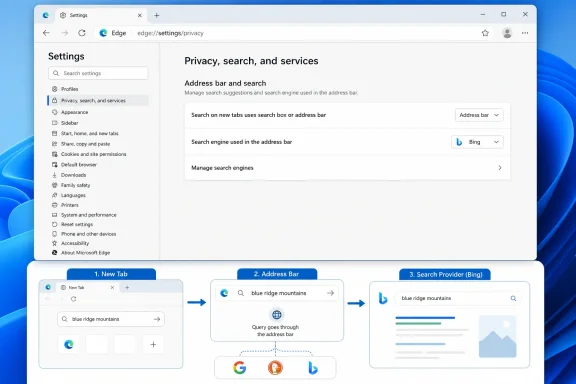576x384 pixels.
Task: Close the New Tab diagram tab
Action: point(112,287)
